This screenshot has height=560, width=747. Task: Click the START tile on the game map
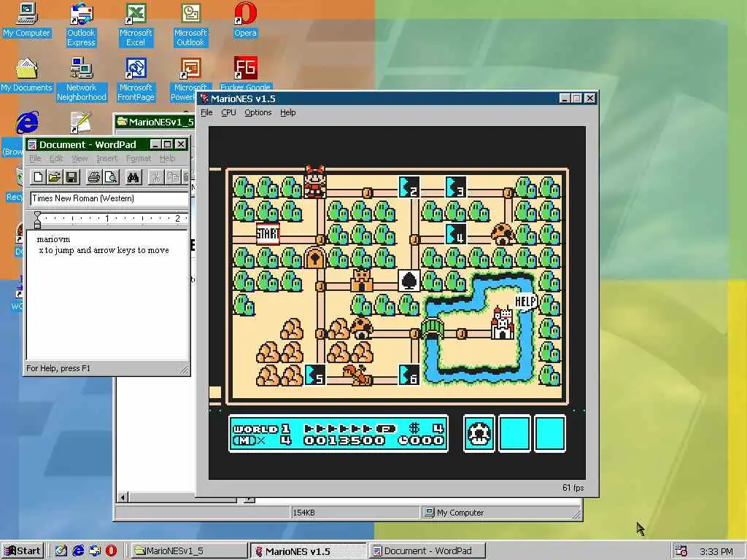point(268,234)
